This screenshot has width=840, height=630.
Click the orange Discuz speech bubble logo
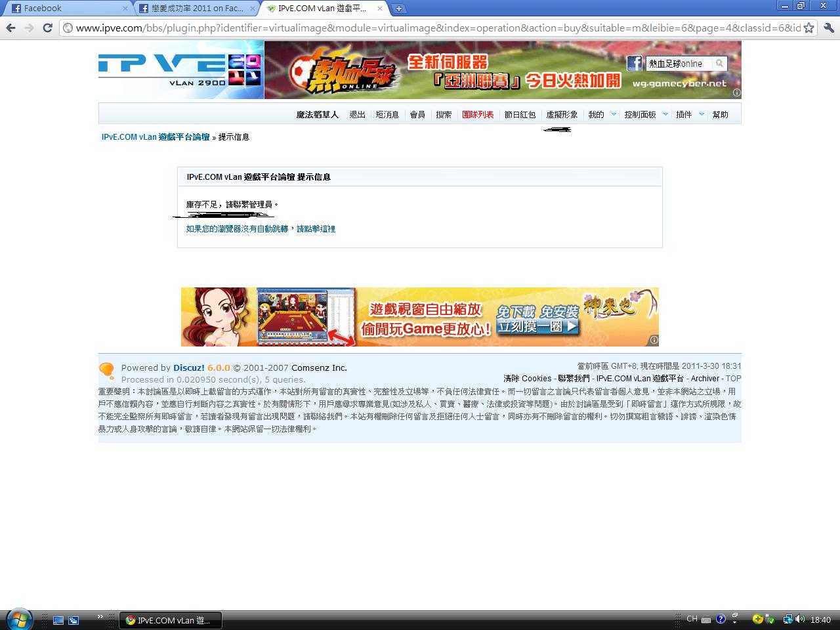coord(107,371)
